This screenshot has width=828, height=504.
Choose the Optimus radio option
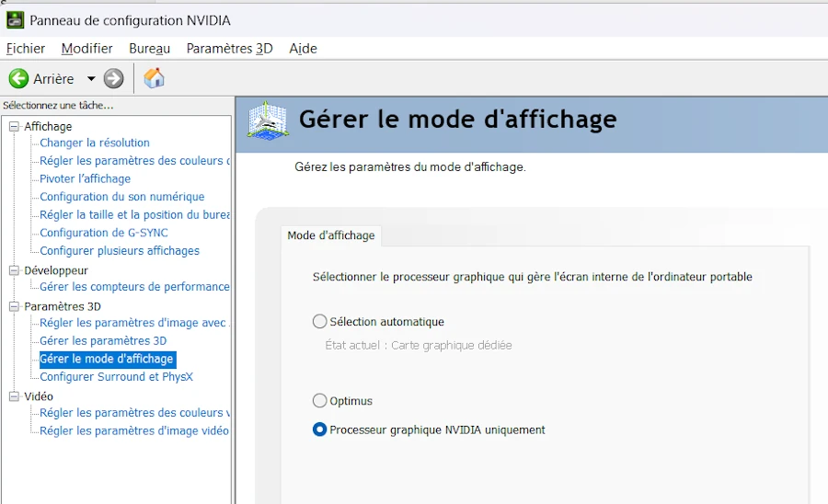click(320, 401)
